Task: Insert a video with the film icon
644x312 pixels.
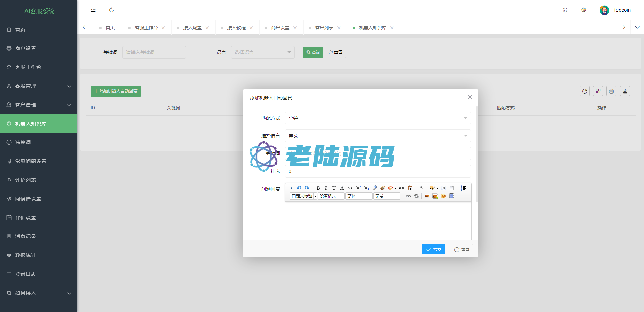Action: 452,196
